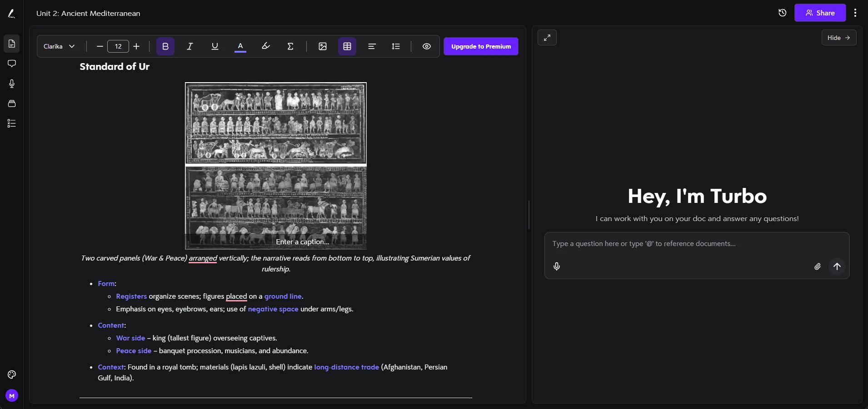Click the Content bullet label
Viewport: 868px width, 409px height.
point(111,325)
